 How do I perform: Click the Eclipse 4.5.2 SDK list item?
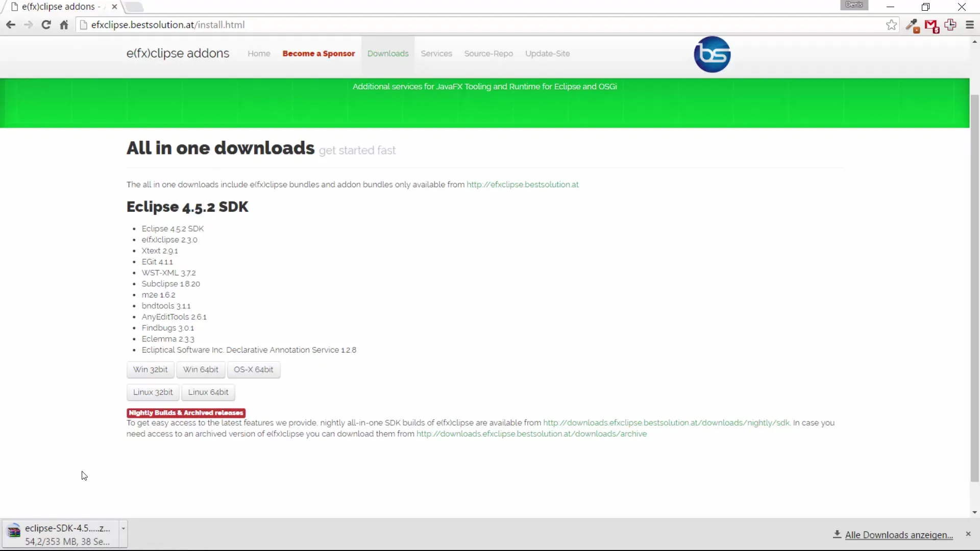(173, 229)
